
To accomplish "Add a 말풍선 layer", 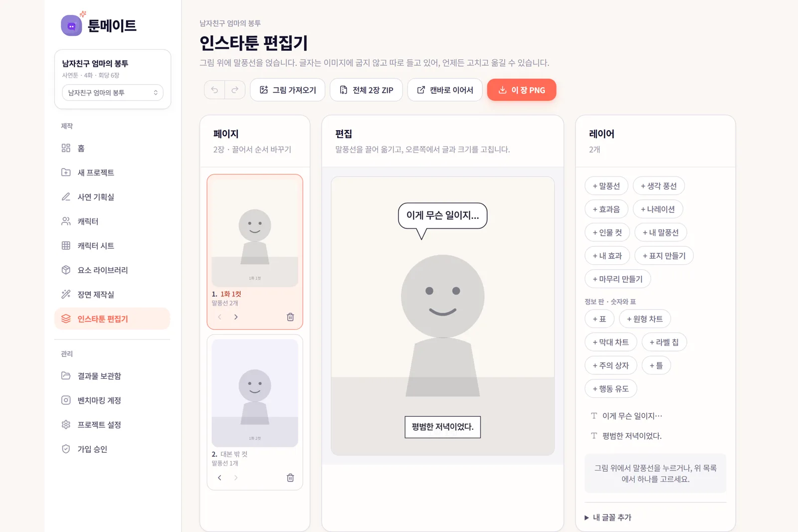I will click(606, 186).
